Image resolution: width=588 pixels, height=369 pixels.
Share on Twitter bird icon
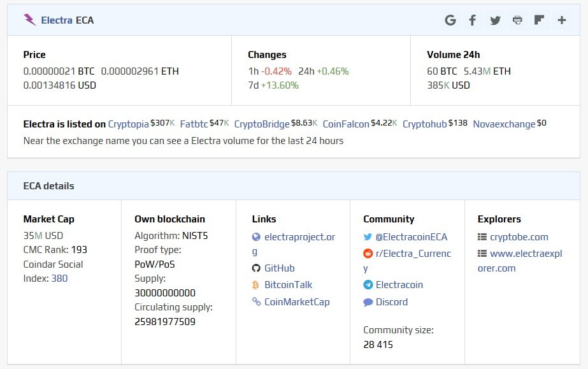coord(495,20)
